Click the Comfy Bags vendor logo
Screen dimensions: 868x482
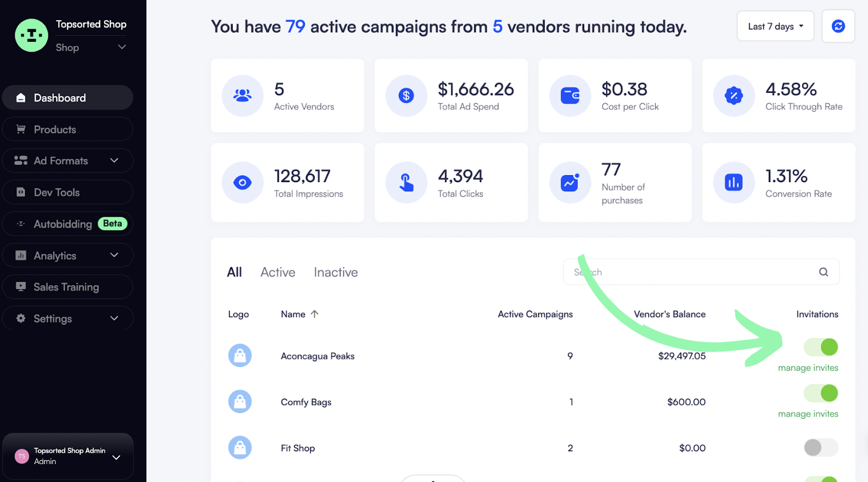click(240, 402)
